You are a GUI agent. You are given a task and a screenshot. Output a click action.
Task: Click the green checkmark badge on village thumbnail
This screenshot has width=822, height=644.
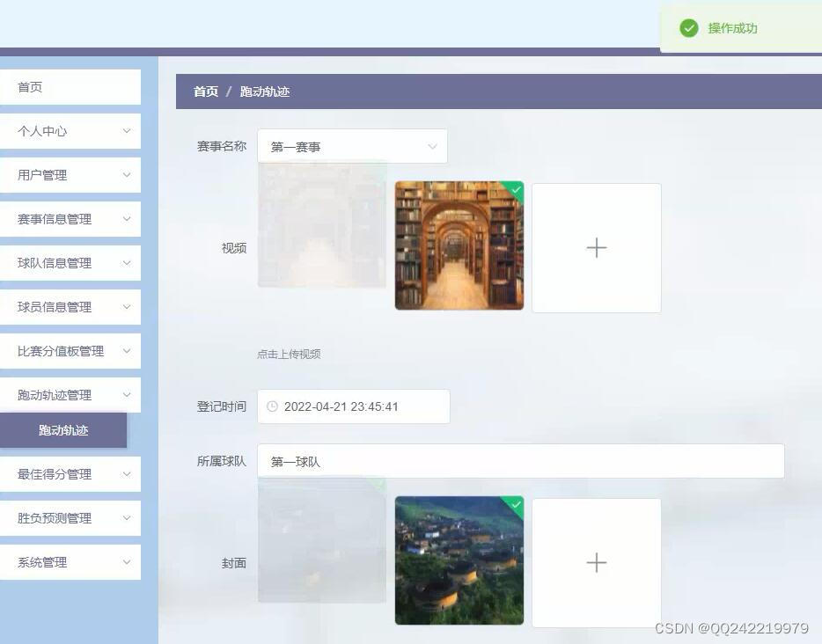pos(516,505)
